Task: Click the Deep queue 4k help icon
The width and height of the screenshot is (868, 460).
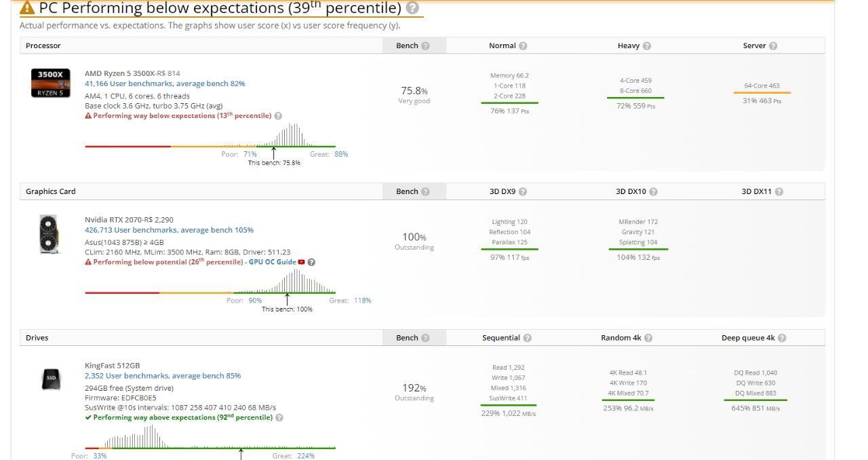Action: point(782,338)
